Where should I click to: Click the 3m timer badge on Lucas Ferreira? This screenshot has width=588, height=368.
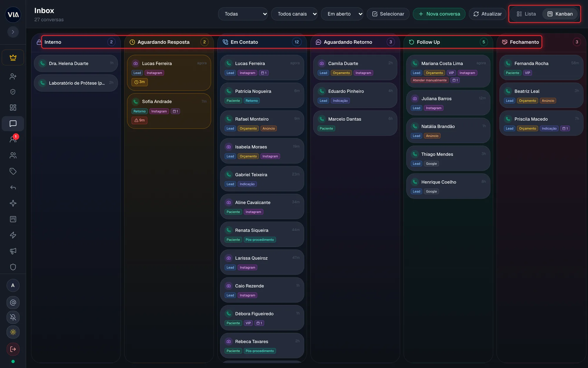(x=140, y=82)
